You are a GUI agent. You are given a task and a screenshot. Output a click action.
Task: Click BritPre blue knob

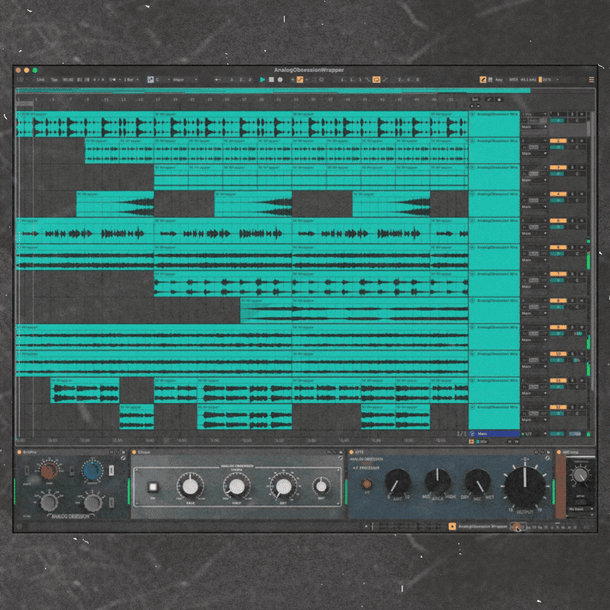coord(93,471)
